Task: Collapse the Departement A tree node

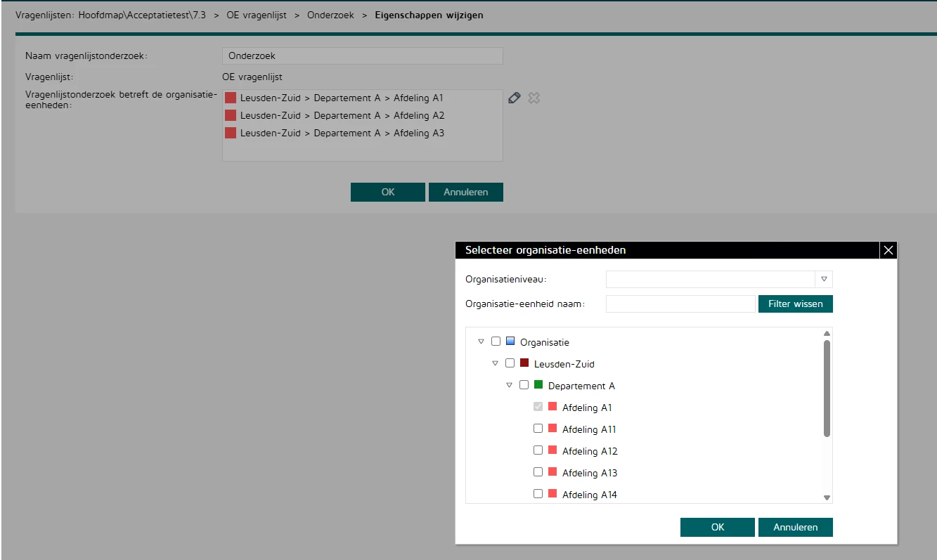Action: tap(510, 386)
